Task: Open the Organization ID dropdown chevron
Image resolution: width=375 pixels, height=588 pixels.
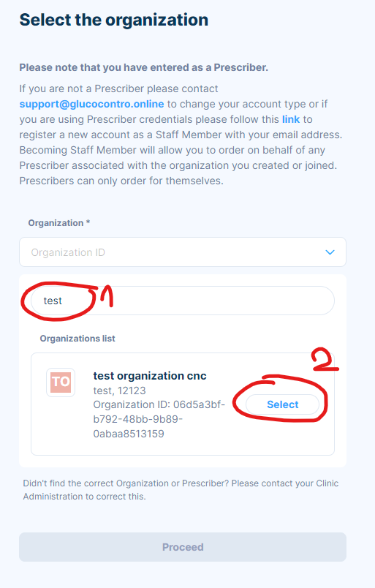Action: point(330,252)
